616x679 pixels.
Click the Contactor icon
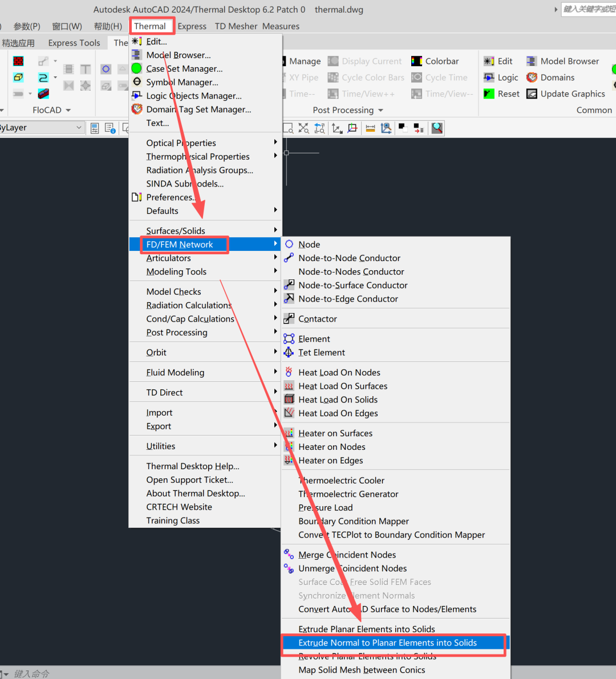pyautogui.click(x=289, y=319)
